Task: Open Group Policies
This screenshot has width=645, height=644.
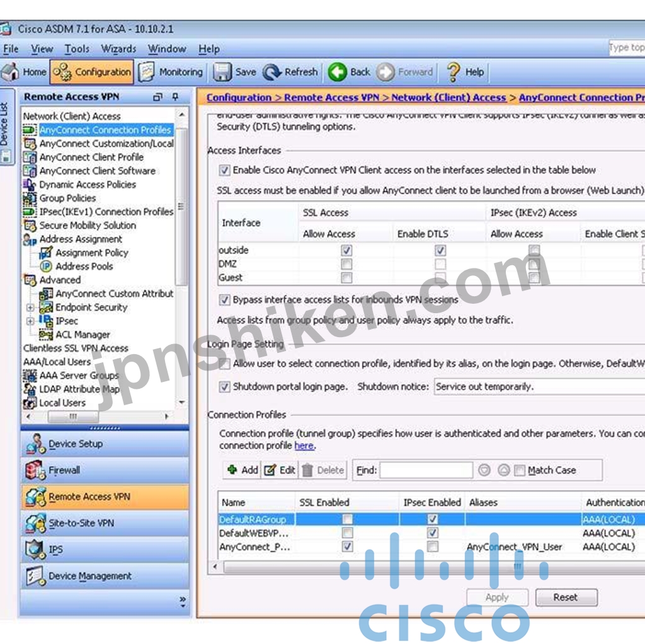Action: (x=67, y=198)
